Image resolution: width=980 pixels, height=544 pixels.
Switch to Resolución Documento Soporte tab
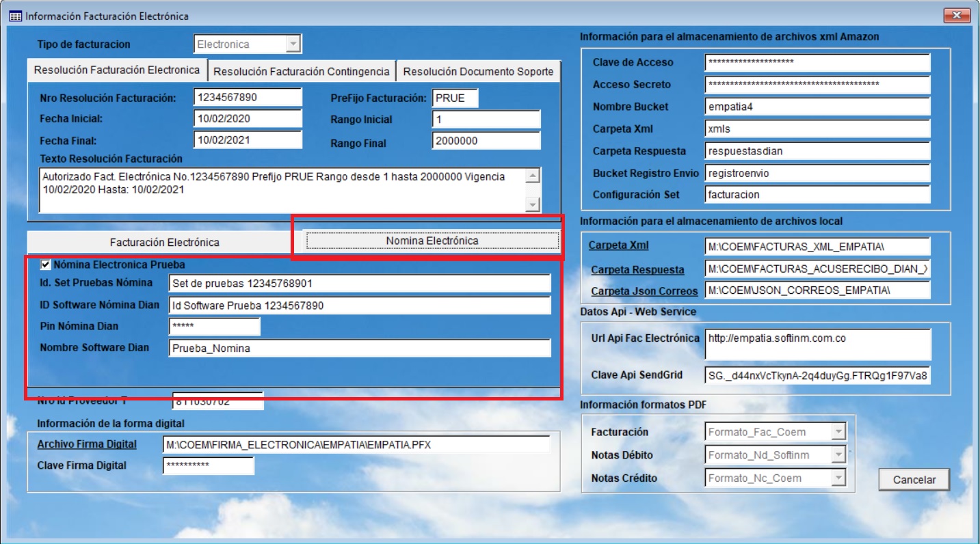coord(478,71)
